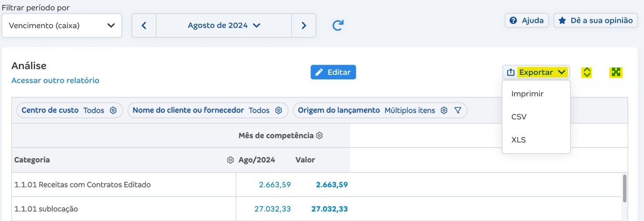Open the Categoria column settings gear

(230, 160)
